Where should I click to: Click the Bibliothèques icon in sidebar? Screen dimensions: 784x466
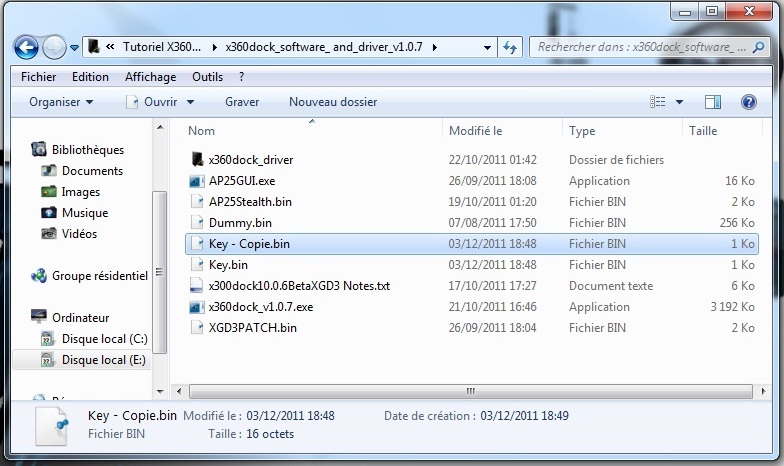point(38,149)
